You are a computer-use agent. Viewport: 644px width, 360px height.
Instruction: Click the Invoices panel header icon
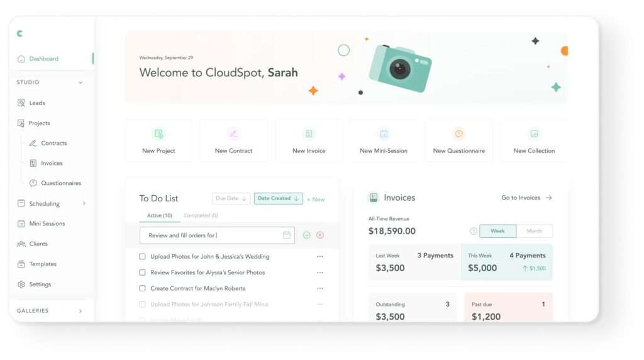point(374,198)
